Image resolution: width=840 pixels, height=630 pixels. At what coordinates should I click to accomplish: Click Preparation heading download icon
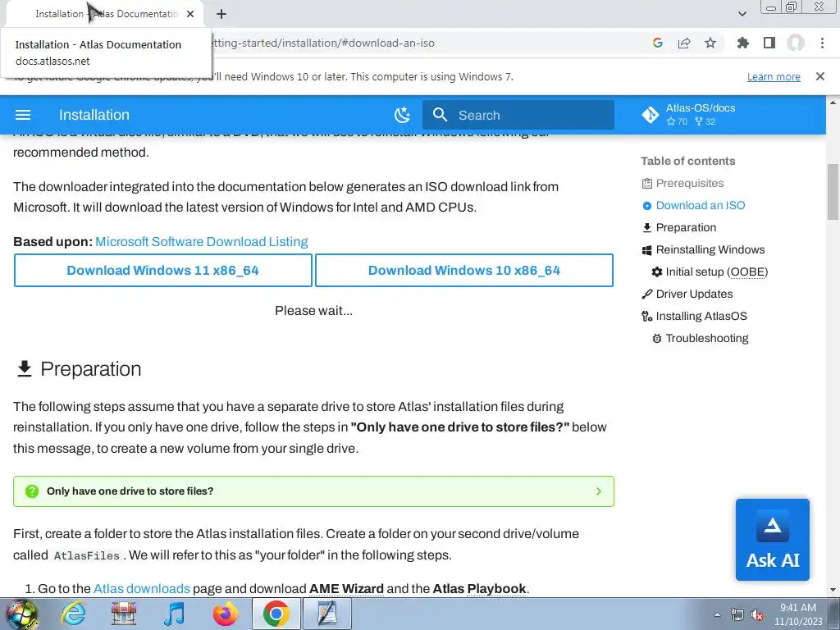pyautogui.click(x=24, y=369)
